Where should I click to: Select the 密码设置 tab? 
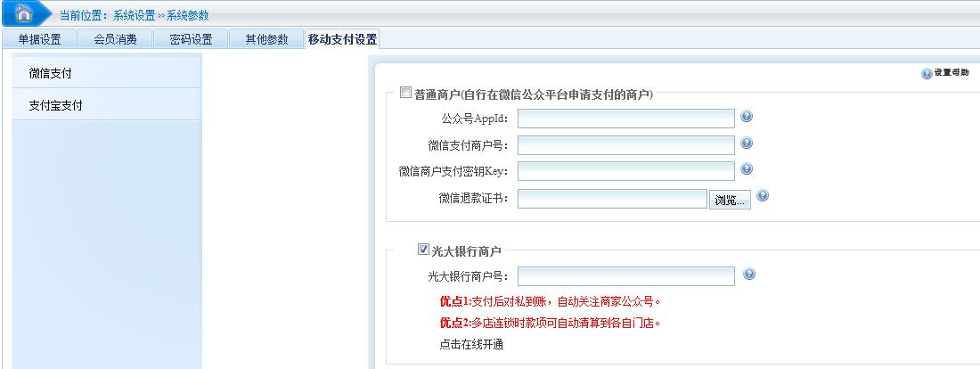pos(191,39)
